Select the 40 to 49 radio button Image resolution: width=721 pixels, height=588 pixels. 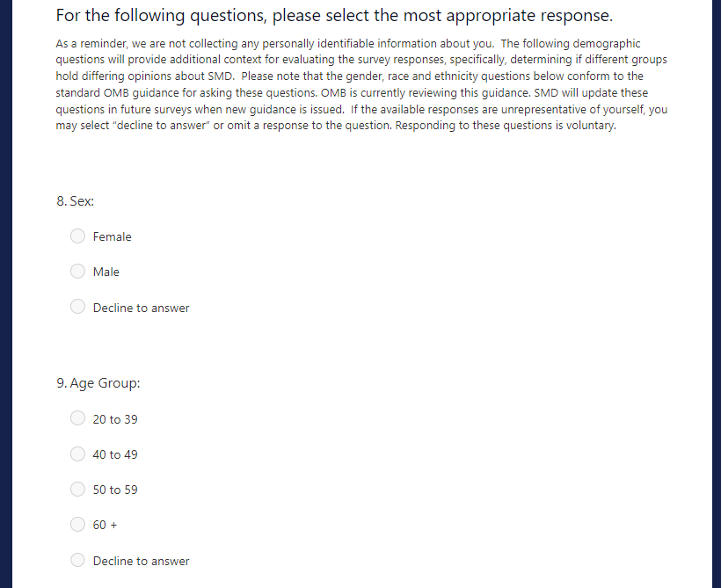point(78,454)
